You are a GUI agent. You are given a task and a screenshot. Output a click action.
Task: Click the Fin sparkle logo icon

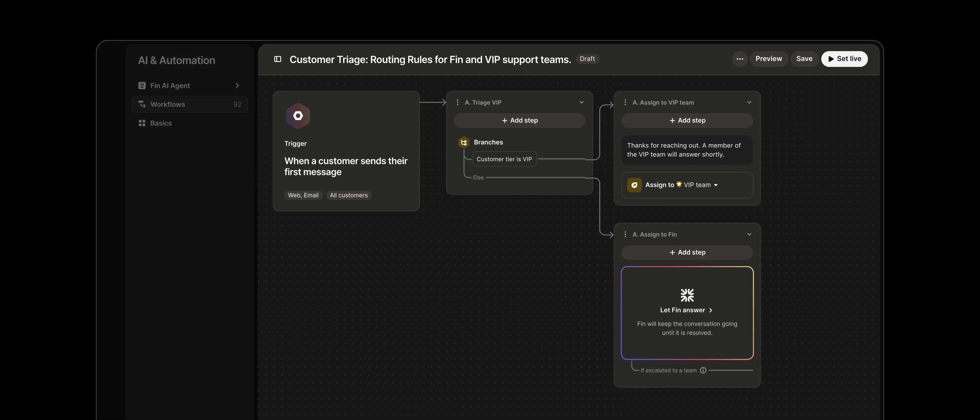point(687,295)
